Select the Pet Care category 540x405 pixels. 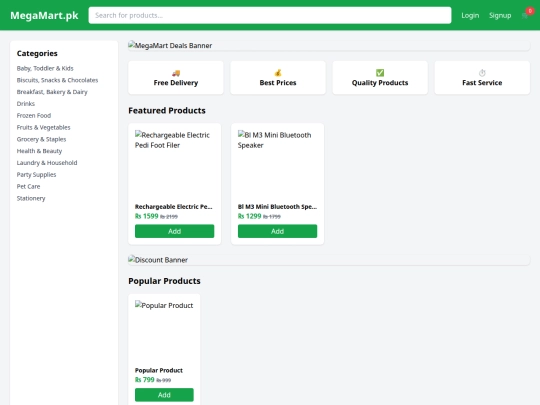[28, 186]
